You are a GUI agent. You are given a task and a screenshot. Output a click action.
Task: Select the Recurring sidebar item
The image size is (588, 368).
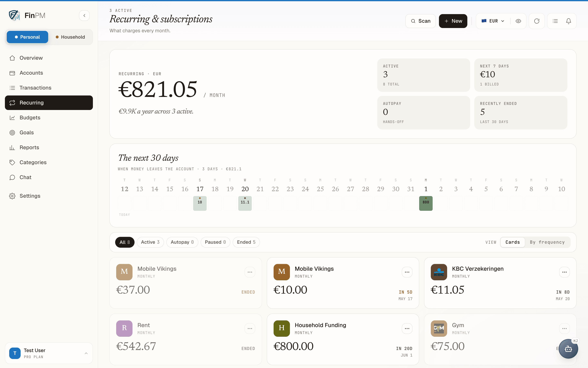point(49,103)
